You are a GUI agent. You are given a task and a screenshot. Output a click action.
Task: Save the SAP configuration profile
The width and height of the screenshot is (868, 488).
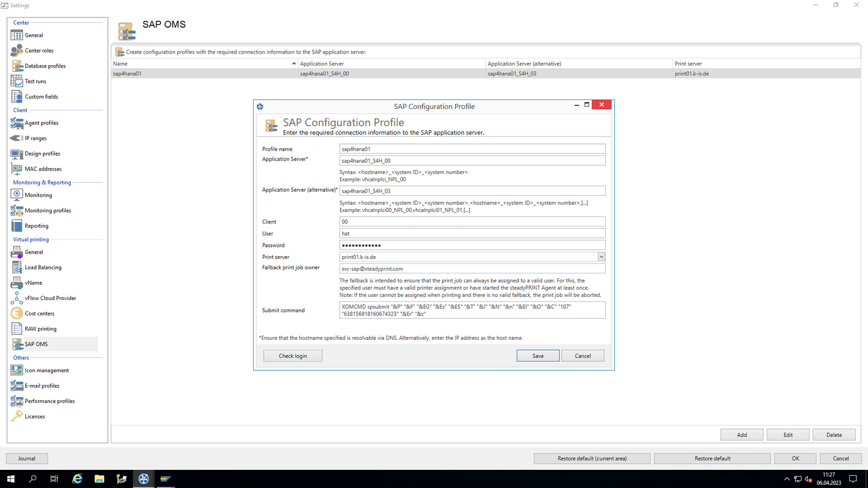[x=538, y=356]
